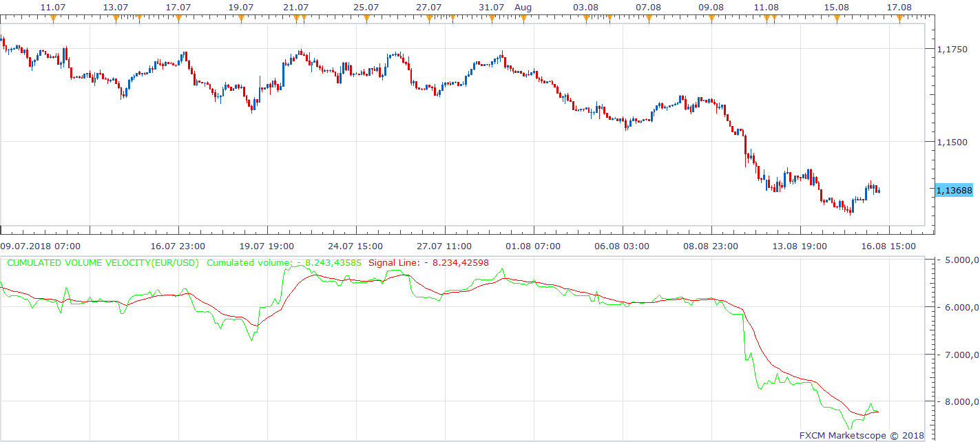980x442 pixels.
Task: Click the 03.08 date label on top axis
Action: [x=586, y=7]
